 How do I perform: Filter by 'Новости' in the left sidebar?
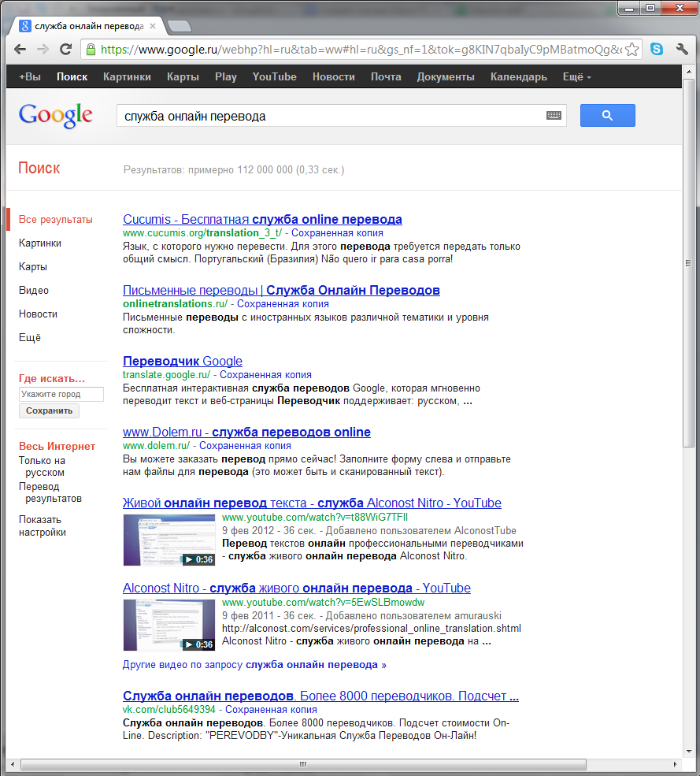pos(38,314)
